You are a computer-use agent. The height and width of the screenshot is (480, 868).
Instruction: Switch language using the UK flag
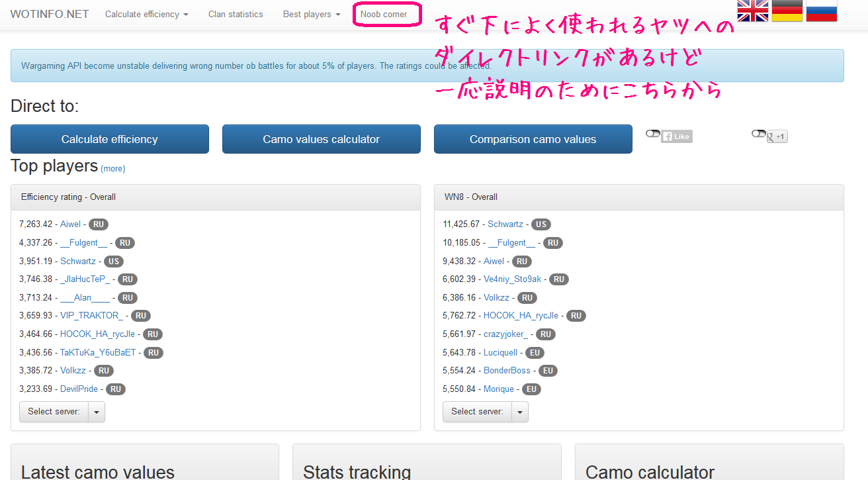click(x=753, y=10)
